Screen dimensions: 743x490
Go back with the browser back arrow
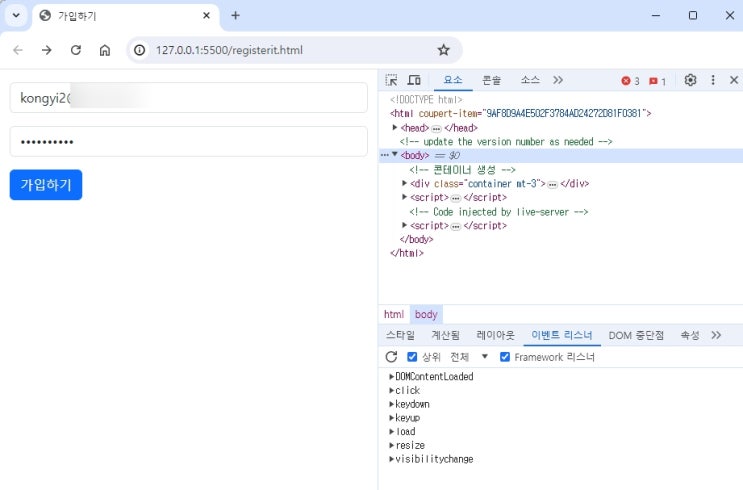(x=18, y=50)
